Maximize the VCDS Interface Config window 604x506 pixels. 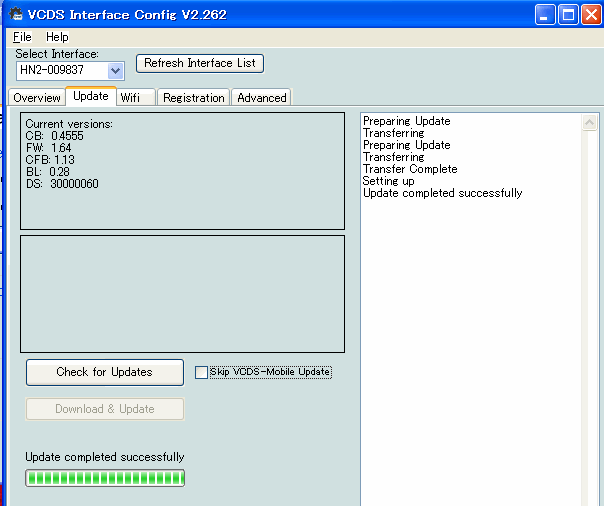(568, 15)
